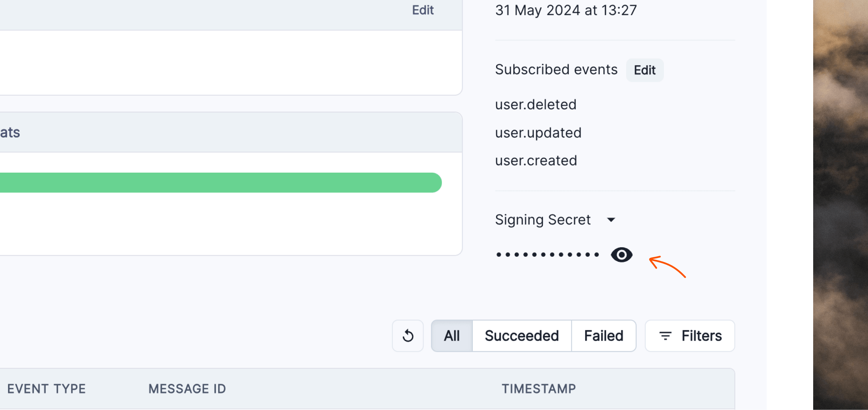The height and width of the screenshot is (410, 868).
Task: Select the user.created event
Action: coord(536,161)
